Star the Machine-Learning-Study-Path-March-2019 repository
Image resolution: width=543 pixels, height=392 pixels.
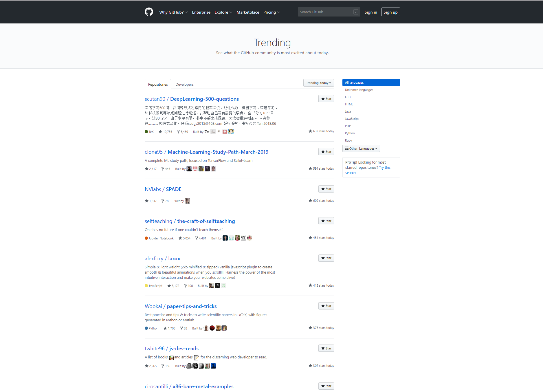pos(326,152)
